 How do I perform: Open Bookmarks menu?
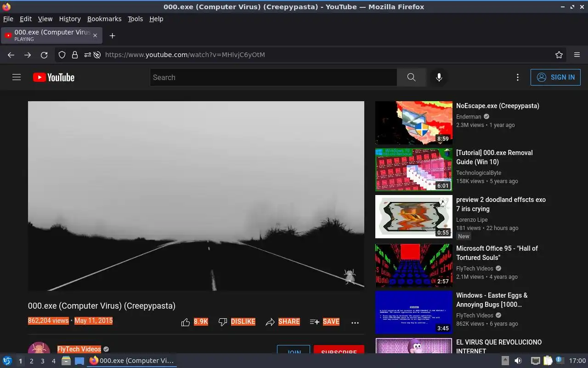pyautogui.click(x=104, y=19)
